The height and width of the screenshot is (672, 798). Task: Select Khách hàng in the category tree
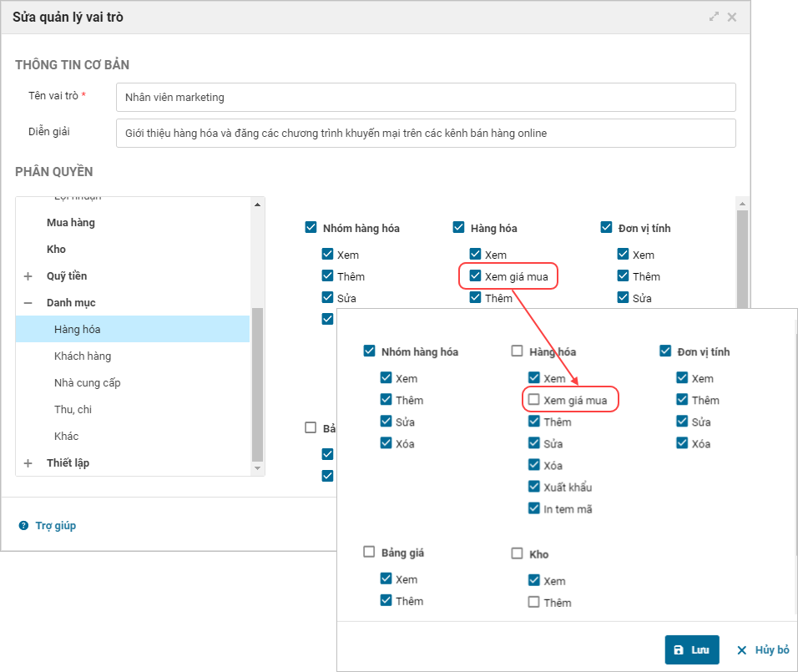point(83,356)
